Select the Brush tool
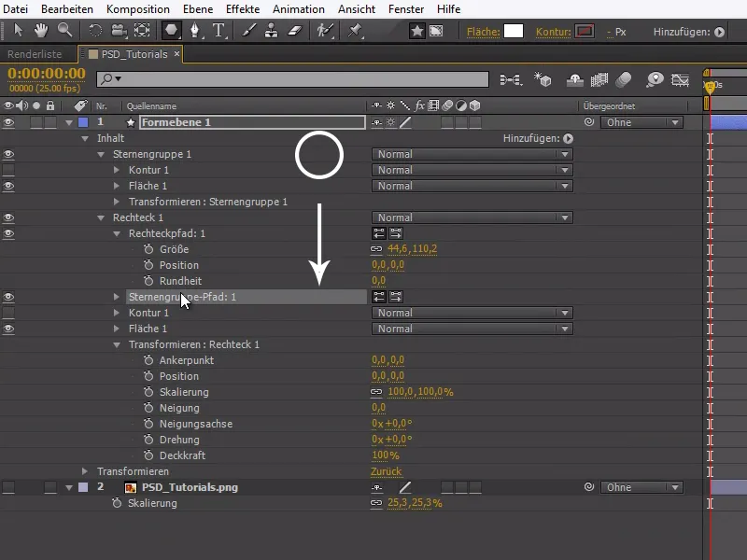Screen dimensions: 747x560 click(251, 31)
